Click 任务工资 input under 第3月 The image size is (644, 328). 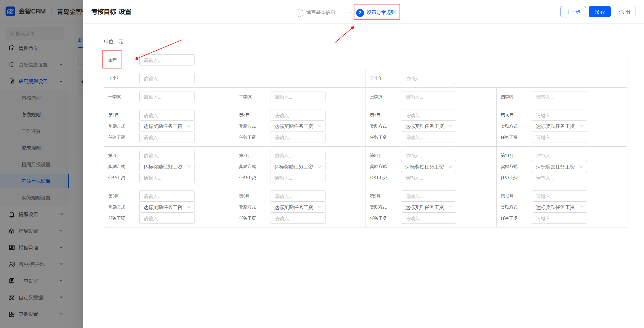(167, 218)
